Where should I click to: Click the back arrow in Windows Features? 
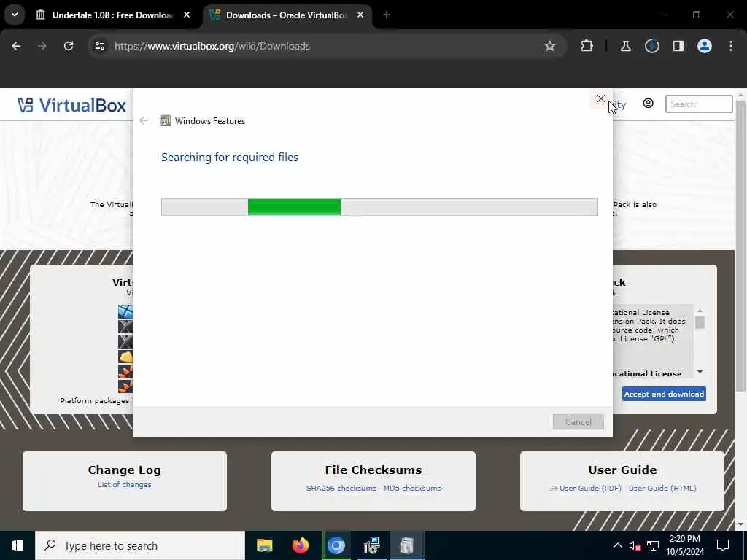coord(144,120)
